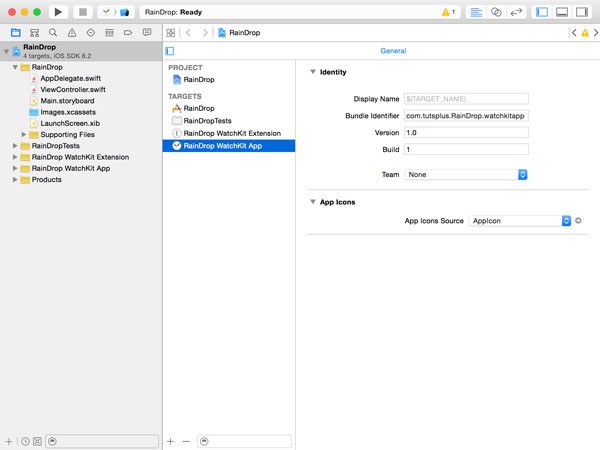Jump to previous issue

[574, 33]
